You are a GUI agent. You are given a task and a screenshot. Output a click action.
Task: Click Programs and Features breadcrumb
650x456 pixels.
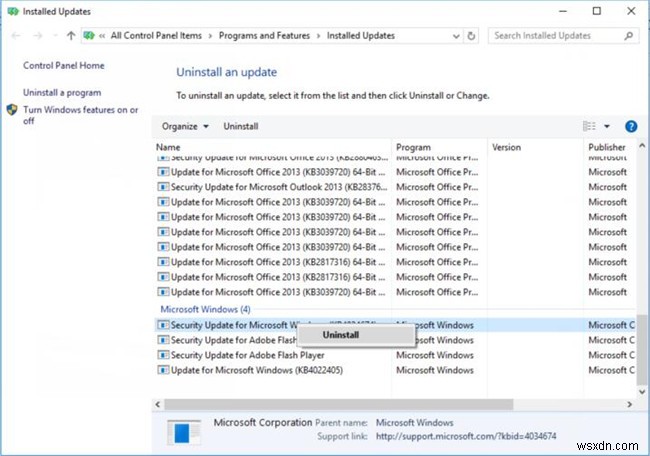[x=264, y=36]
